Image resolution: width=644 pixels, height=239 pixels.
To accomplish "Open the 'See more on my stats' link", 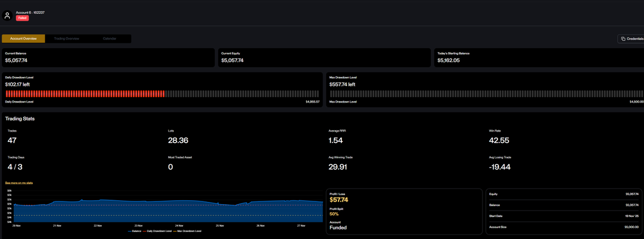I will click(19, 183).
